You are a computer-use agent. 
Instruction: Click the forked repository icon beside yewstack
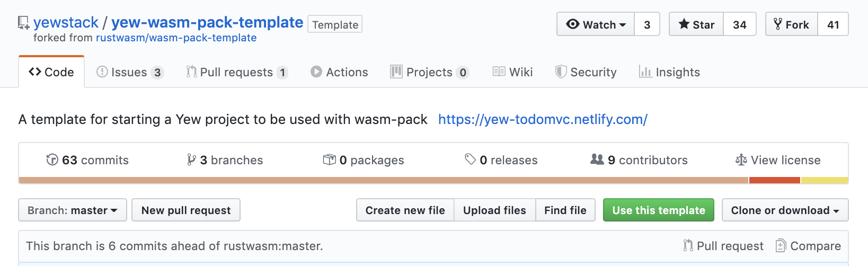[23, 23]
